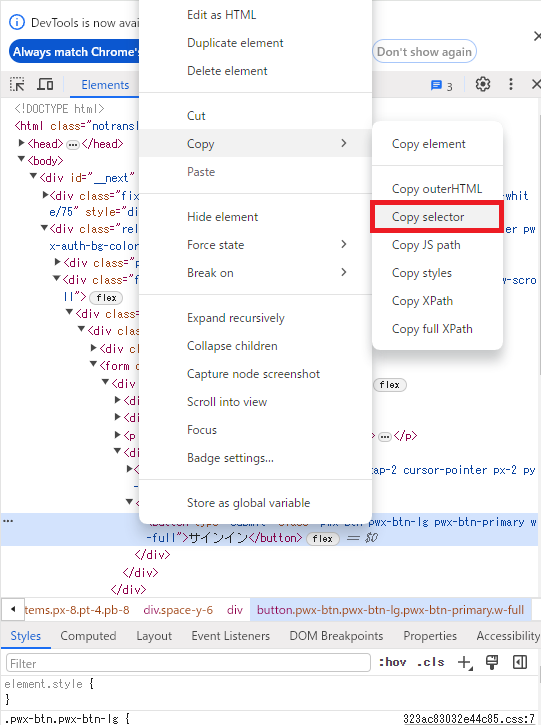Expand the div class fix node
The image size is (541, 725).
click(x=45, y=195)
